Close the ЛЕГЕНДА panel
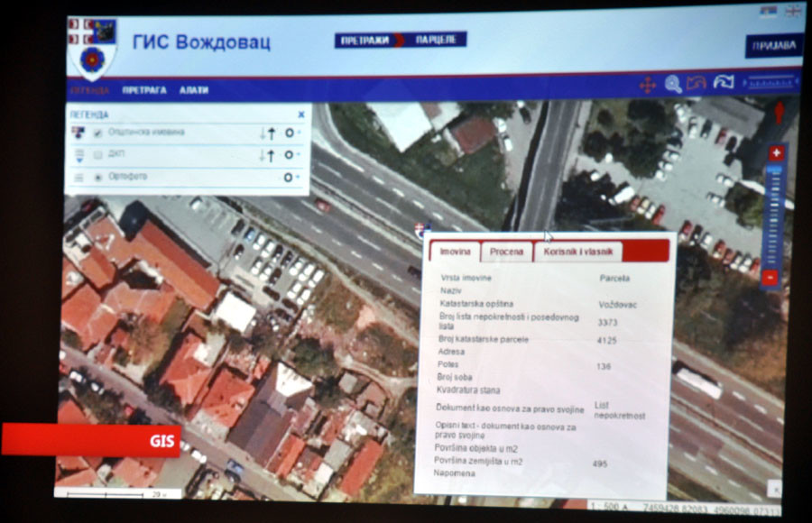This screenshot has height=523, width=812. (x=301, y=115)
